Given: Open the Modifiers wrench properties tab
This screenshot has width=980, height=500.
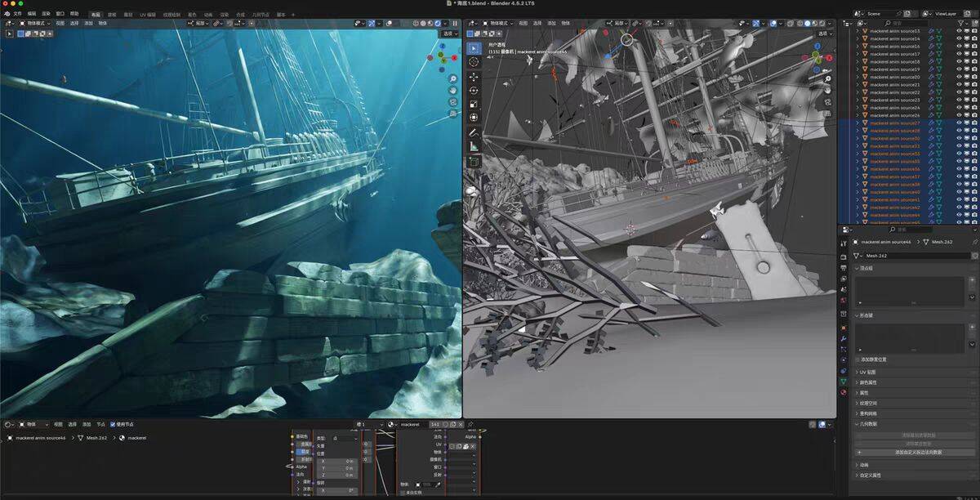Looking at the screenshot, I should point(844,338).
